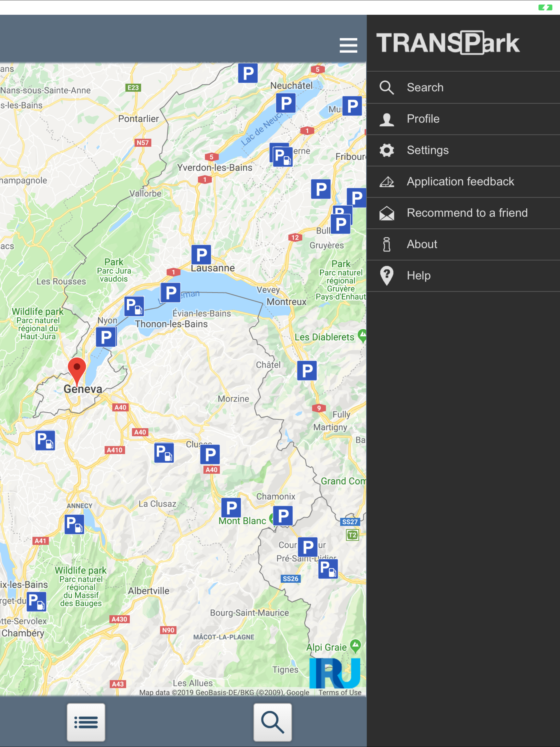The height and width of the screenshot is (747, 560).
Task: Click the Settings gear icon
Action: (x=387, y=150)
